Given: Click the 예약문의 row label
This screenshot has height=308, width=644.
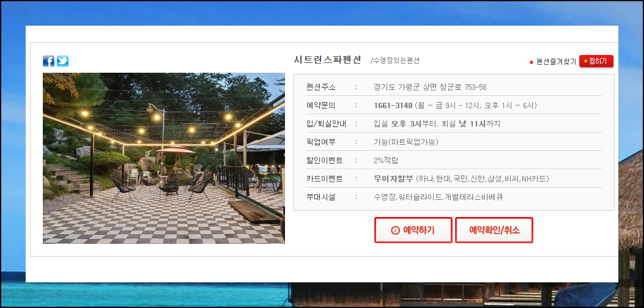Looking at the screenshot, I should [x=320, y=106].
